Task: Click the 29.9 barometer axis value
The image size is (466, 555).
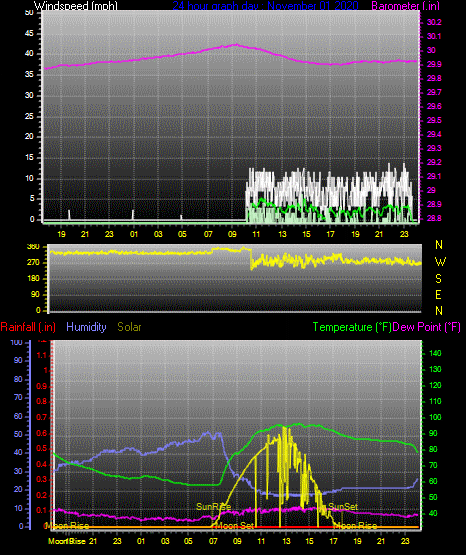Action: tap(434, 64)
